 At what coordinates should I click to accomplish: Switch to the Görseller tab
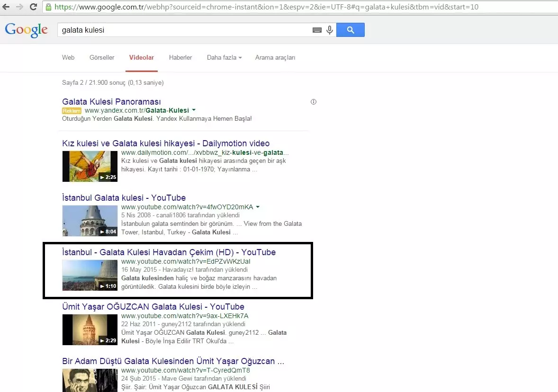102,58
